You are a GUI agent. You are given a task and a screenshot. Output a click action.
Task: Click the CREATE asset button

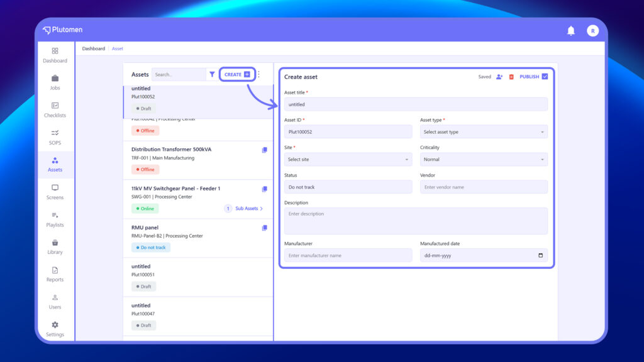click(237, 75)
